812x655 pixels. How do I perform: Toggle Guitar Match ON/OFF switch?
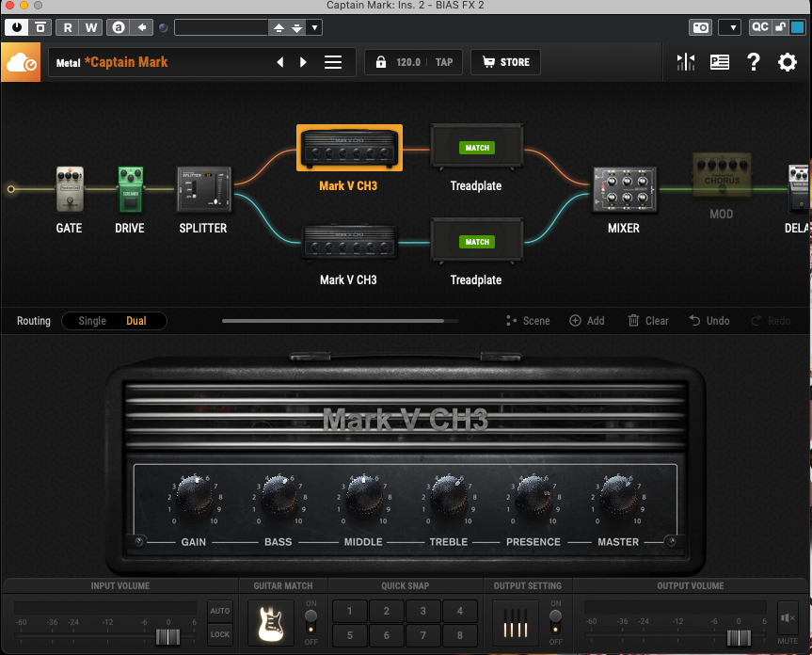310,622
